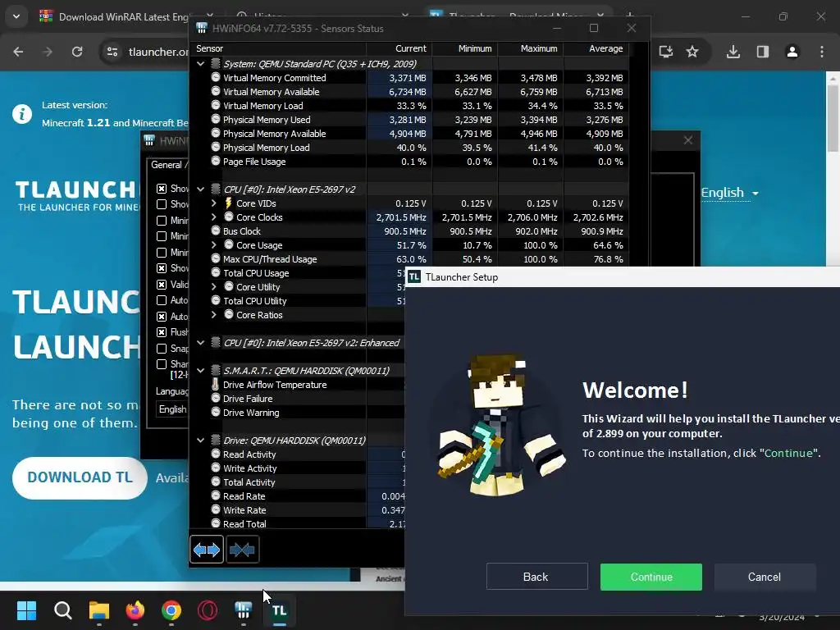Click Average column header
This screenshot has height=630, width=840.
pyautogui.click(x=596, y=48)
